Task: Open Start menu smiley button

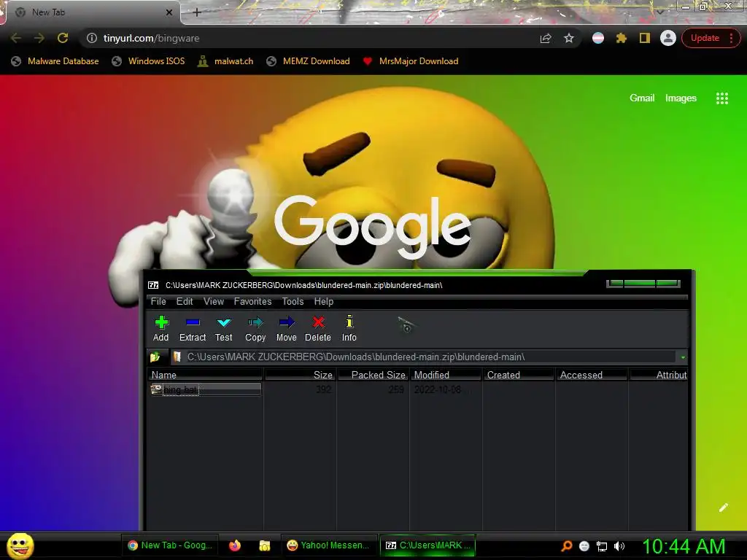Action: tap(20, 546)
